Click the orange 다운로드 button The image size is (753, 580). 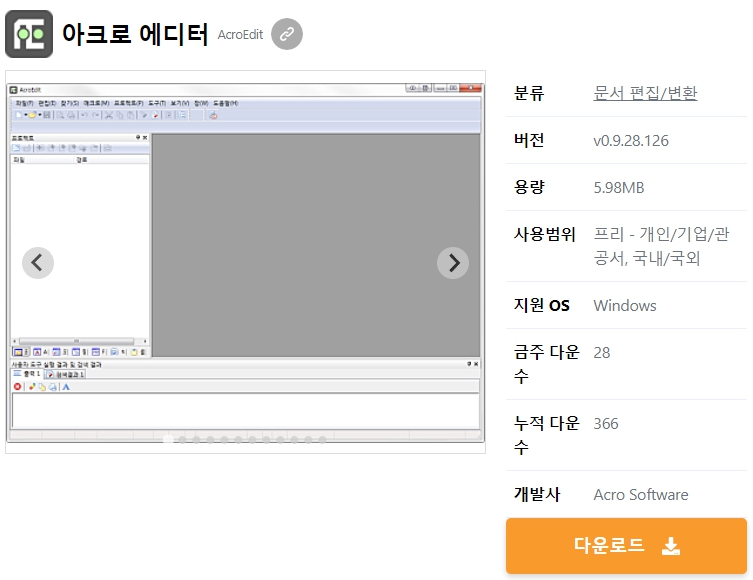[x=626, y=546]
